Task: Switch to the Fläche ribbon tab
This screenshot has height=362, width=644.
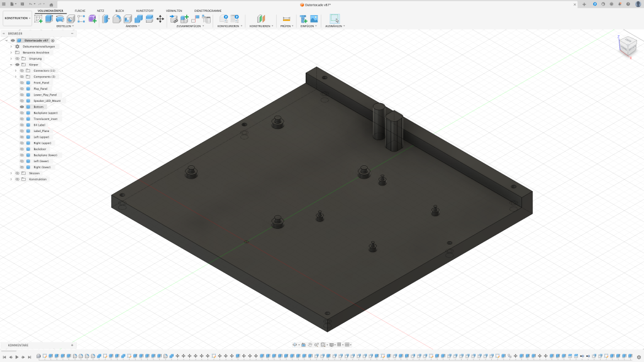Action: pos(80,11)
